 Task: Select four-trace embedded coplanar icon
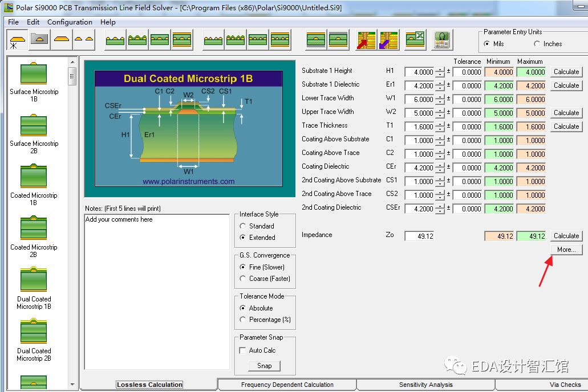click(x=258, y=40)
